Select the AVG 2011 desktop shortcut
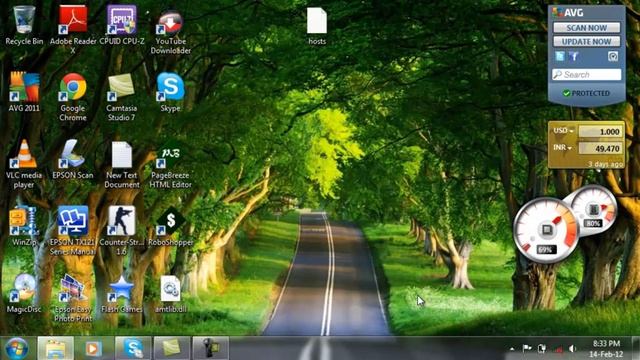The image size is (640, 360). coord(24,92)
